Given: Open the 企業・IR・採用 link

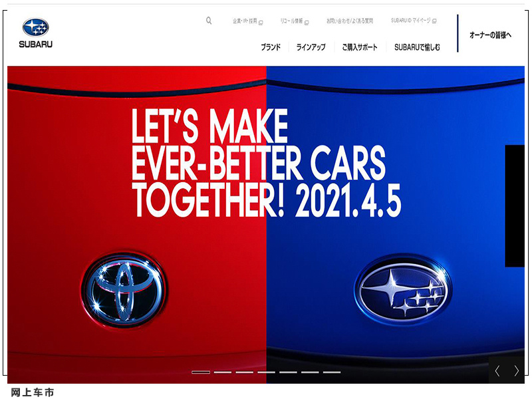Looking at the screenshot, I should (247, 21).
